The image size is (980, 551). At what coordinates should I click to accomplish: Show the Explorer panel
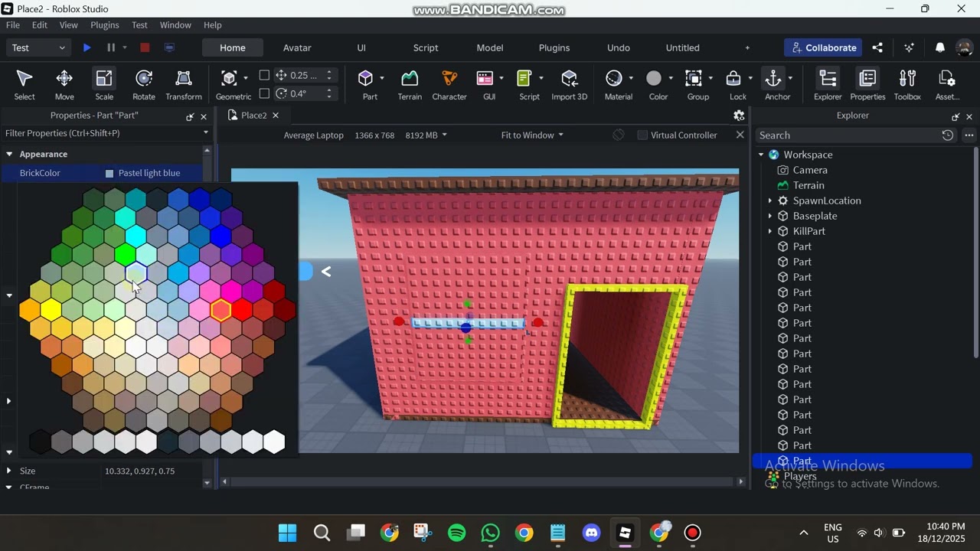pos(828,84)
